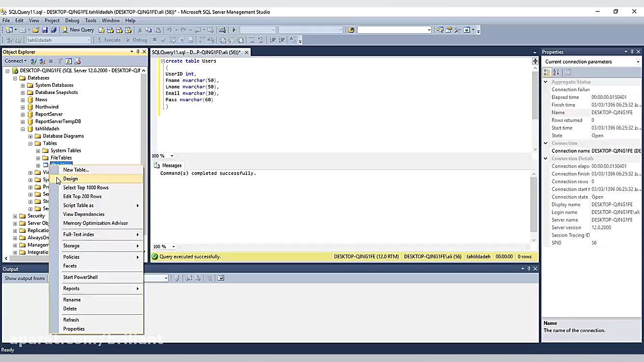The image size is (644, 362).
Task: Choose Rename from the context menu
Action: click(96, 300)
